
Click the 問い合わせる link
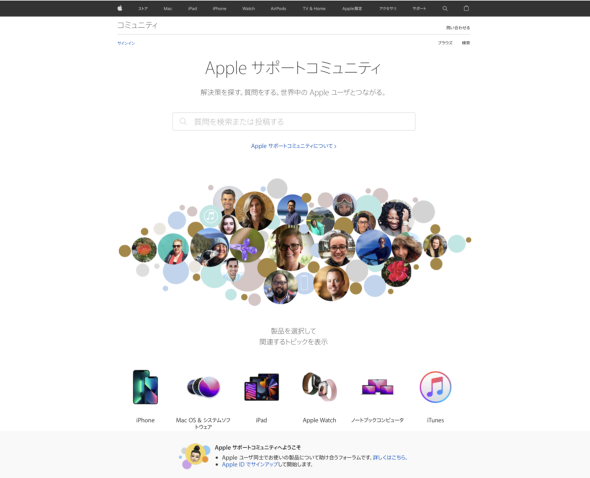[458, 28]
